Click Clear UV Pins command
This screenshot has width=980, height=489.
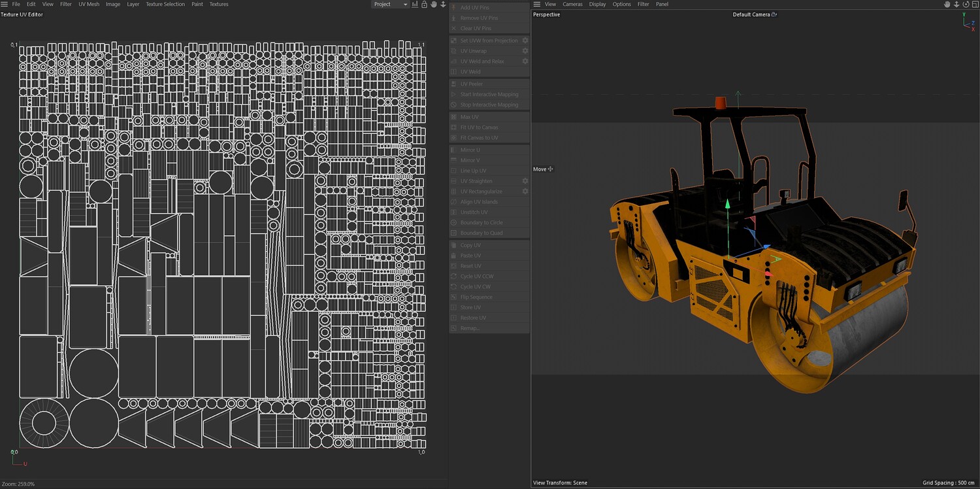(x=489, y=28)
